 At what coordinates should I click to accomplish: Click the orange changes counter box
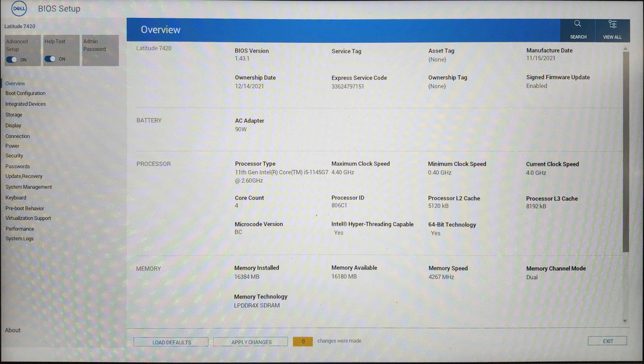click(x=303, y=342)
